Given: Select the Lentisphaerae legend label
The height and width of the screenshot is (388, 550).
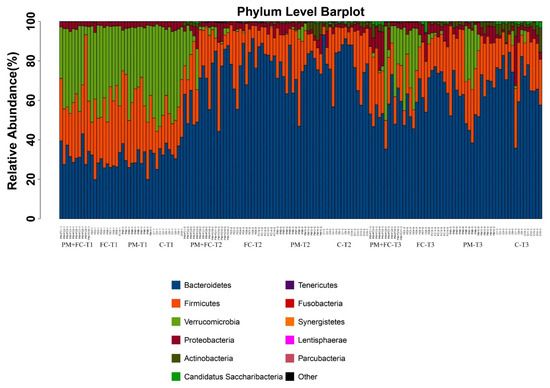Looking at the screenshot, I should 322,340.
